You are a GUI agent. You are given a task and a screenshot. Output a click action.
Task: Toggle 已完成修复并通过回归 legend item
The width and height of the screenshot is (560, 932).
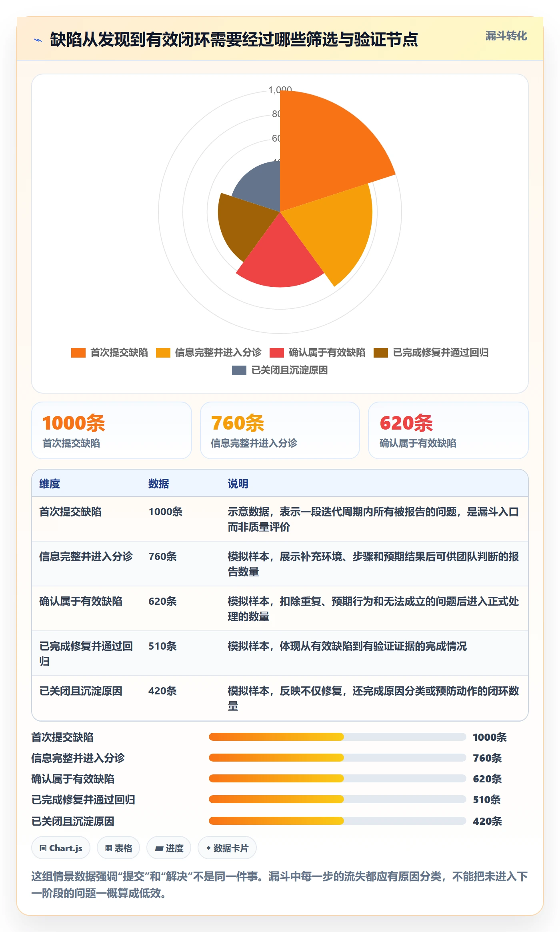[x=431, y=353]
